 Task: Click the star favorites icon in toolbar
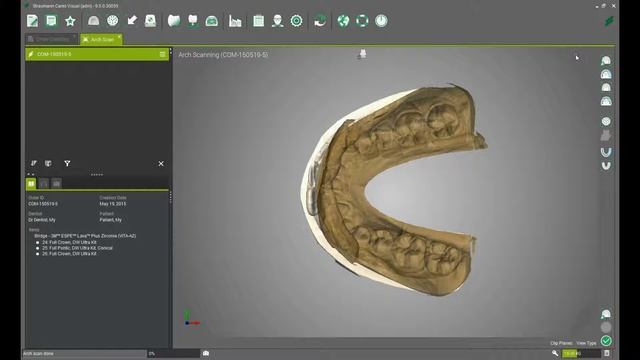[x=70, y=21]
